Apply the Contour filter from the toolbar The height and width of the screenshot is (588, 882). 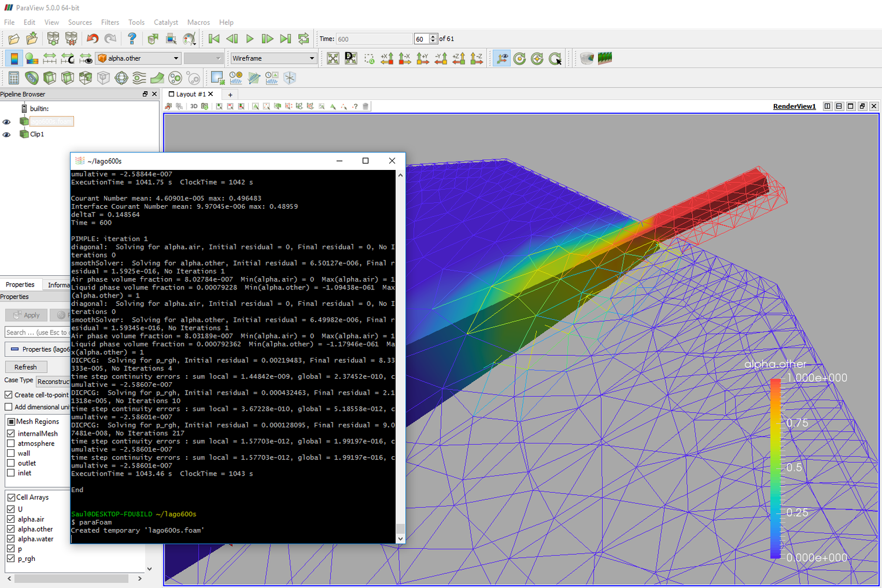(x=32, y=78)
